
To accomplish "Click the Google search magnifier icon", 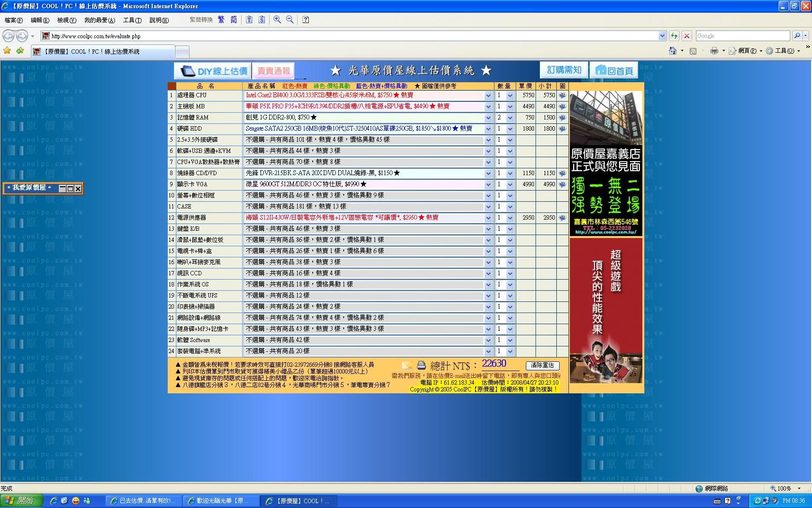I will coord(797,36).
